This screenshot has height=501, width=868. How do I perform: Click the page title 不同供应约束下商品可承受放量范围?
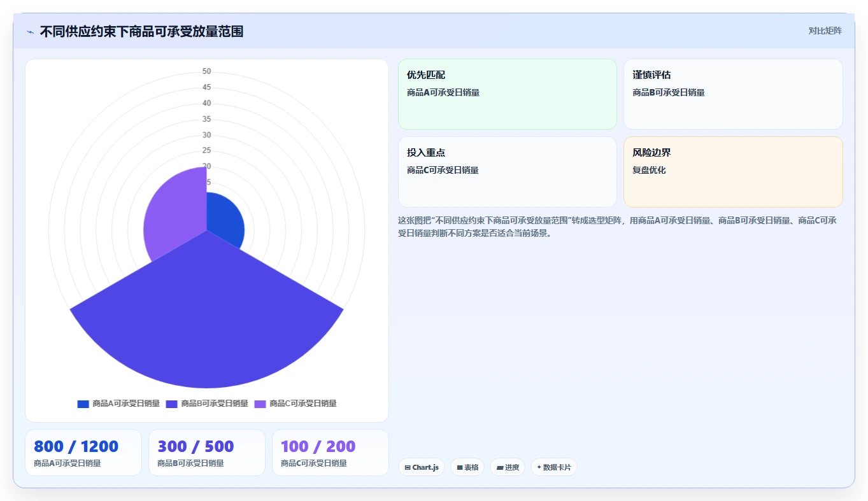(141, 32)
